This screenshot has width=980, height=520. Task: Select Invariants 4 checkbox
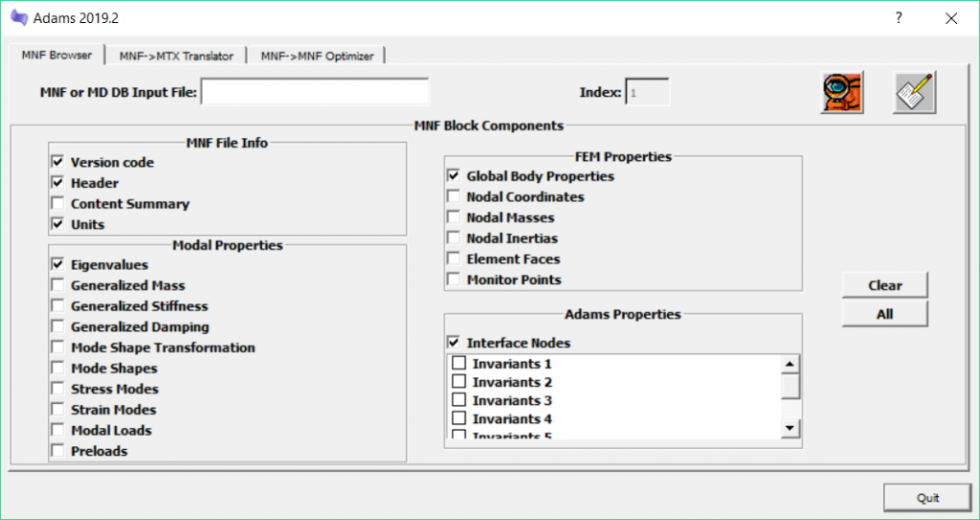point(459,418)
